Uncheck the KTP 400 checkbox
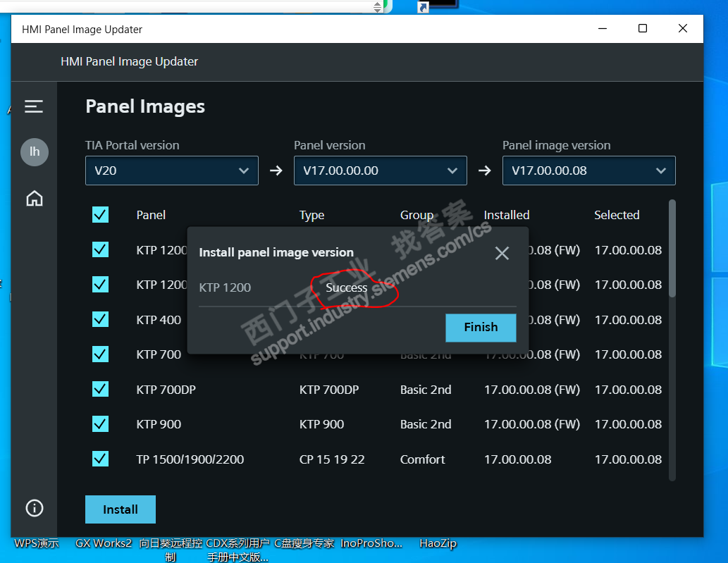This screenshot has height=563, width=728. pyautogui.click(x=100, y=319)
